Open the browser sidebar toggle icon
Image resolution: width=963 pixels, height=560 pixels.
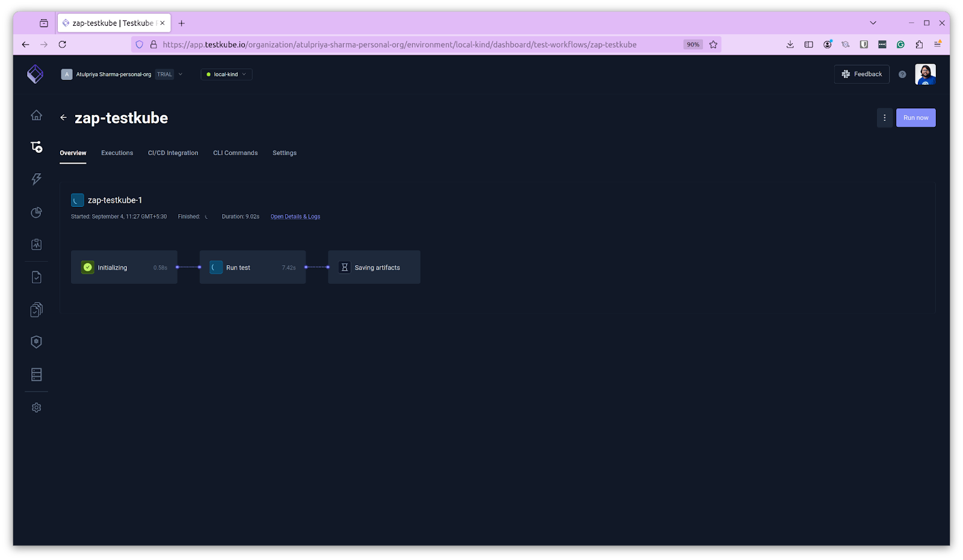(809, 45)
